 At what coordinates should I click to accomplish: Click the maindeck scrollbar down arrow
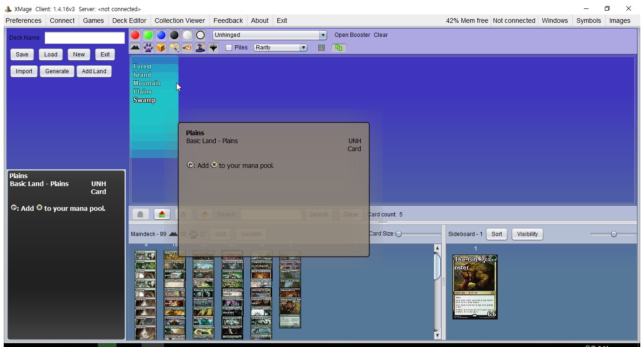click(437, 335)
